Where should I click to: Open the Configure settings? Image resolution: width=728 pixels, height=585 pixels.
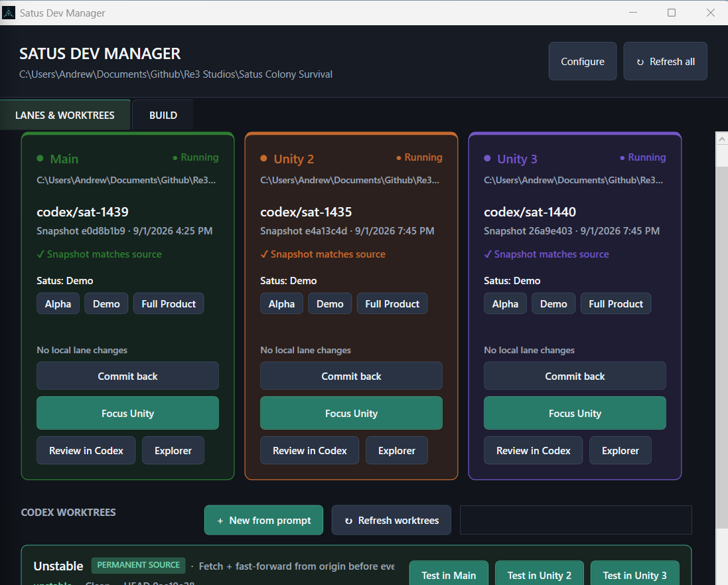582,61
